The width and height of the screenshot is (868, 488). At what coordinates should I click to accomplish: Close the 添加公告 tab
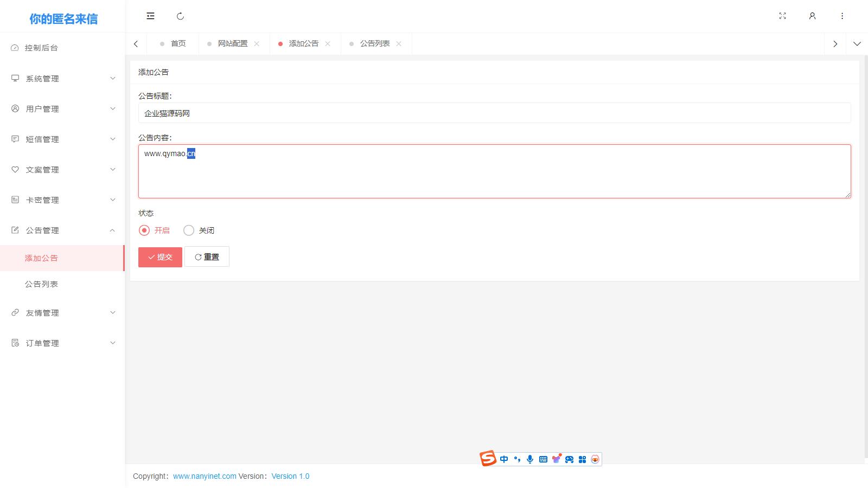point(328,44)
